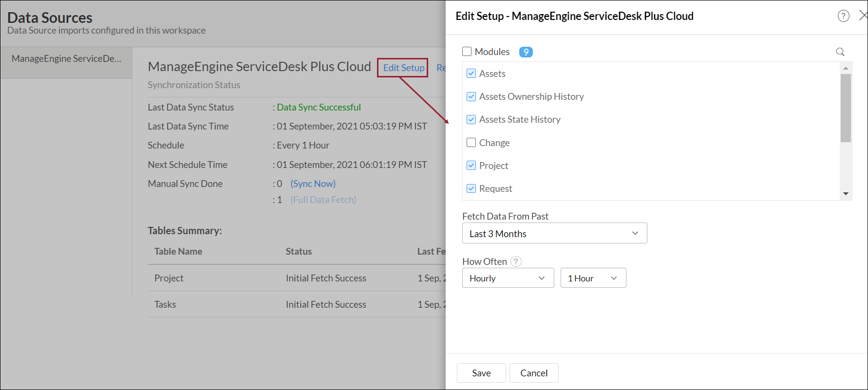Click the Tasks row in Tables Summary

click(297, 304)
